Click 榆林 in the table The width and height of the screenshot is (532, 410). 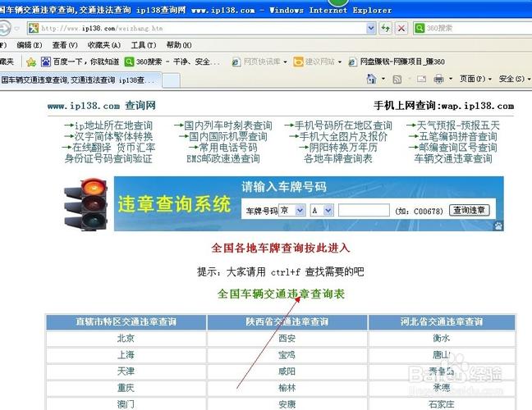tap(287, 388)
